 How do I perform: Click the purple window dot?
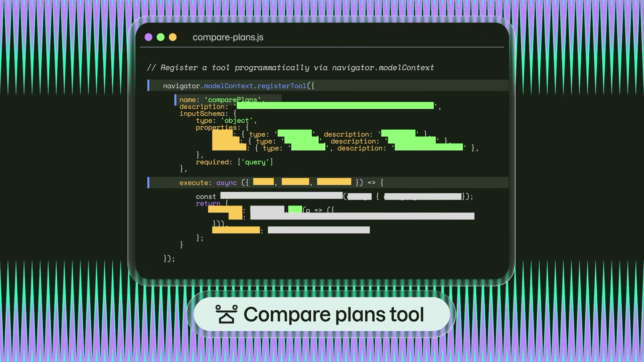(x=148, y=37)
